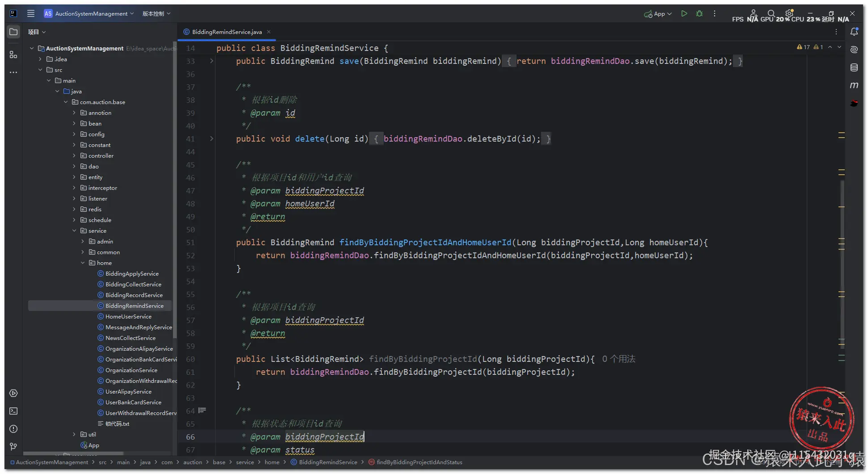Select HomeUserService in the project tree
Viewport: 868px width, 474px height.
click(x=128, y=316)
